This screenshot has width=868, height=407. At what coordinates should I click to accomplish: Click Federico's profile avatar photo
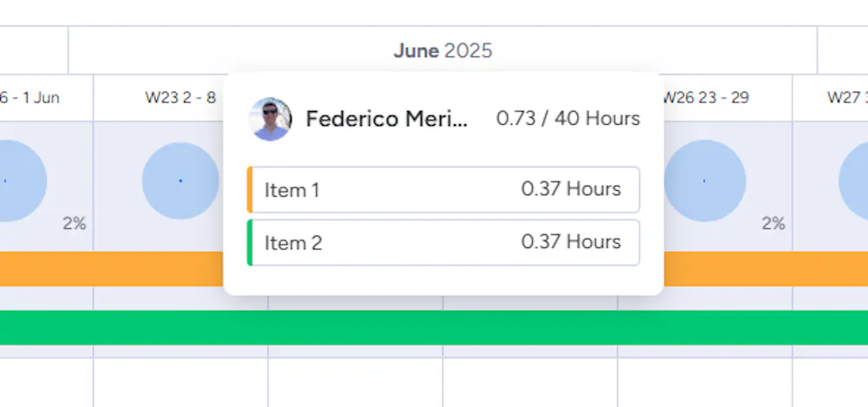tap(270, 119)
